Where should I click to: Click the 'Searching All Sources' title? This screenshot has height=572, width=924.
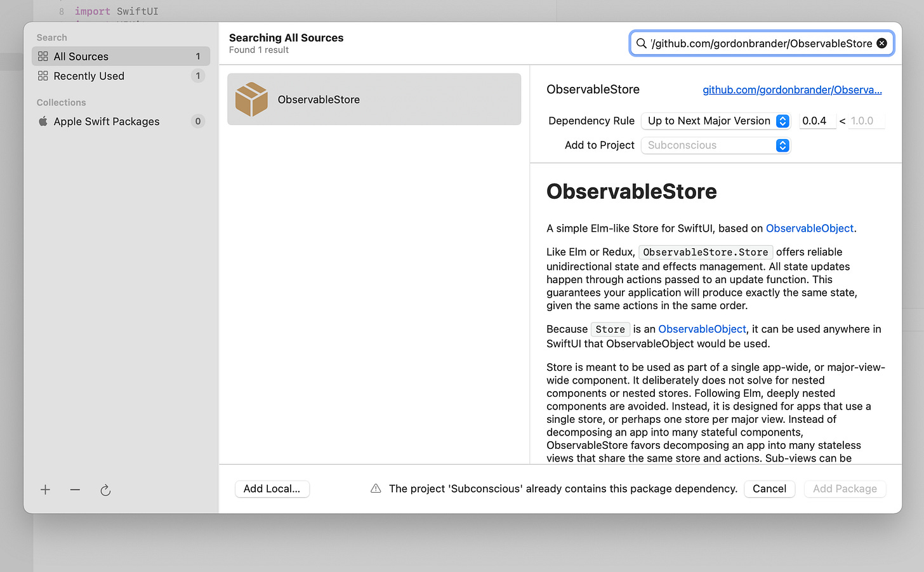click(286, 37)
